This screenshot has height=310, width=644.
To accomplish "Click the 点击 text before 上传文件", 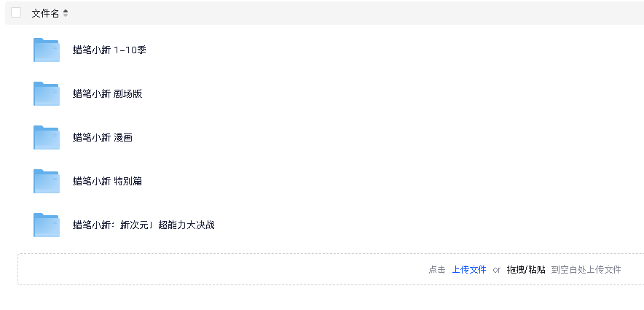I will (x=437, y=270).
